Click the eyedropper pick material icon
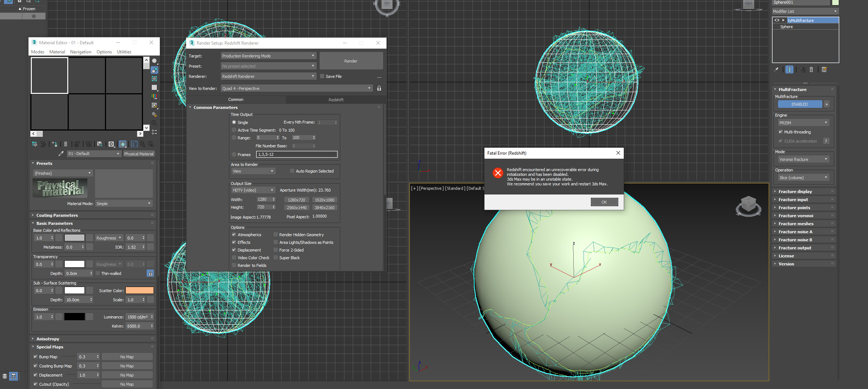This screenshot has width=868, height=389. [x=61, y=154]
